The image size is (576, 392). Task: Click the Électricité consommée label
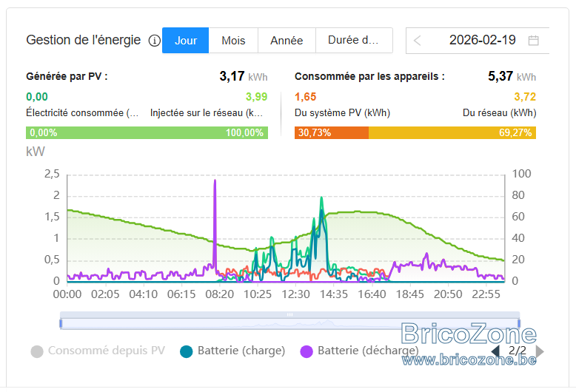pyautogui.click(x=82, y=113)
